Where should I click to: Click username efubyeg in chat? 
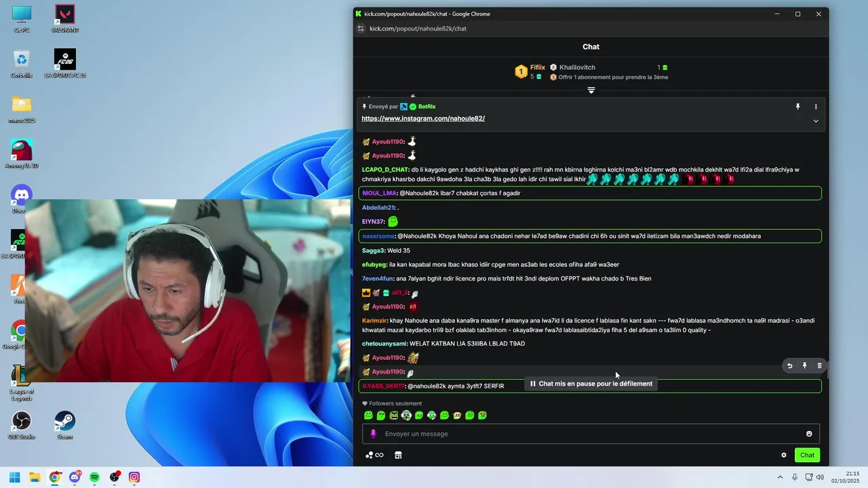click(x=374, y=265)
